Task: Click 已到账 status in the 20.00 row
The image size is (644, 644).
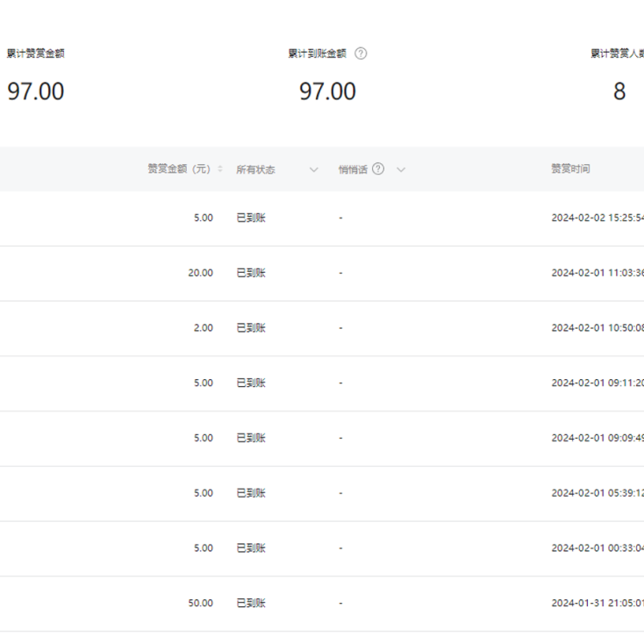Action: tap(251, 273)
